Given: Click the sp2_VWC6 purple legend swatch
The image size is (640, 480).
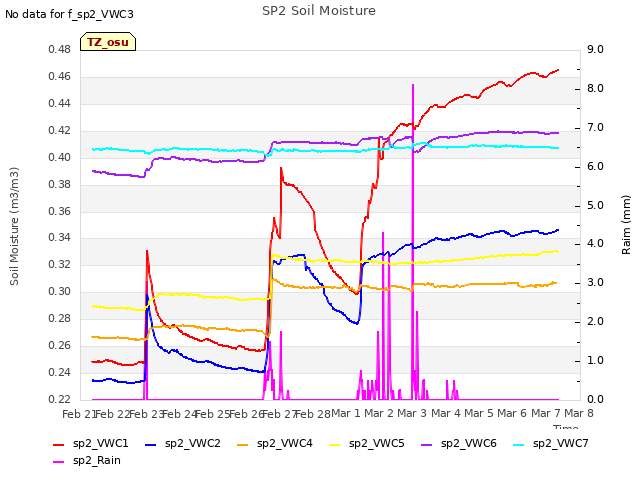Looking at the screenshot, I should coord(427,445).
